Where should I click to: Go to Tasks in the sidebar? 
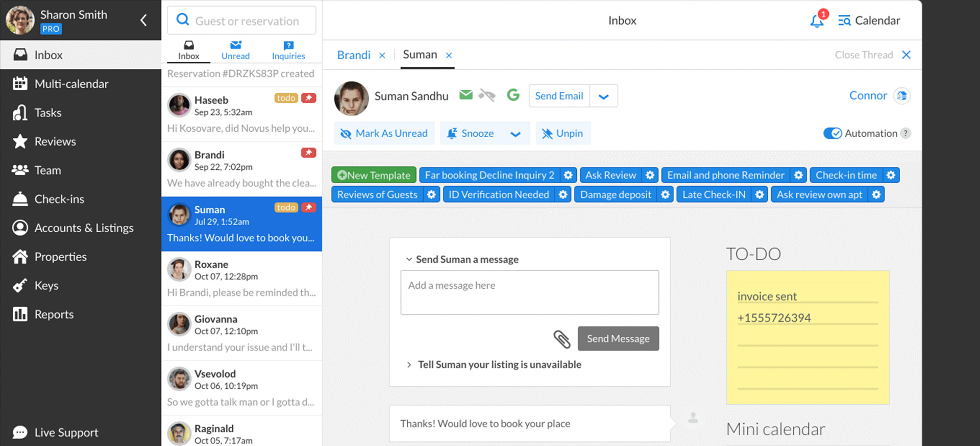click(x=81, y=113)
